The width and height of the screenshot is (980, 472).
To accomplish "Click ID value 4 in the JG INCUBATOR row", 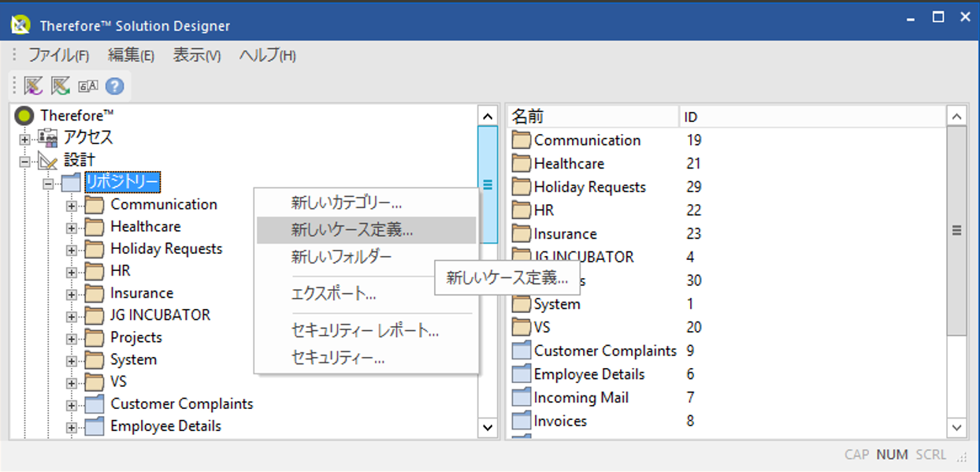I will click(x=690, y=257).
